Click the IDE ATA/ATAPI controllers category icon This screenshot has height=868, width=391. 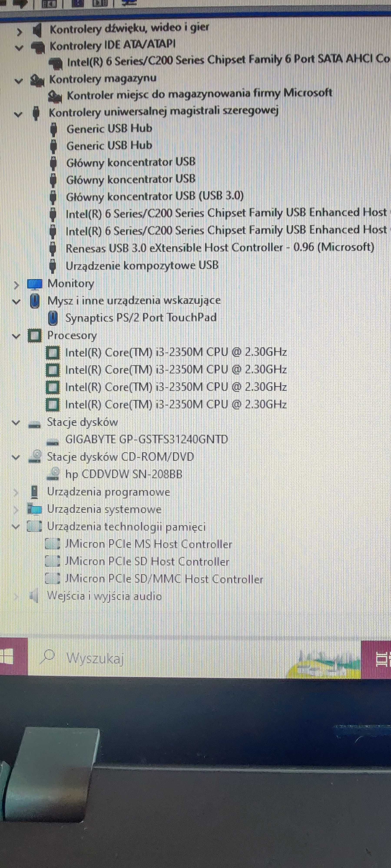pyautogui.click(x=37, y=47)
